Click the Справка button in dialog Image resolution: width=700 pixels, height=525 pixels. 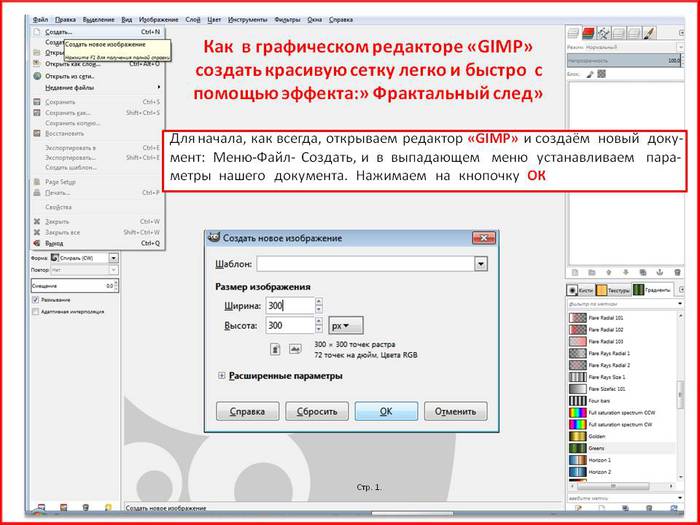(247, 411)
